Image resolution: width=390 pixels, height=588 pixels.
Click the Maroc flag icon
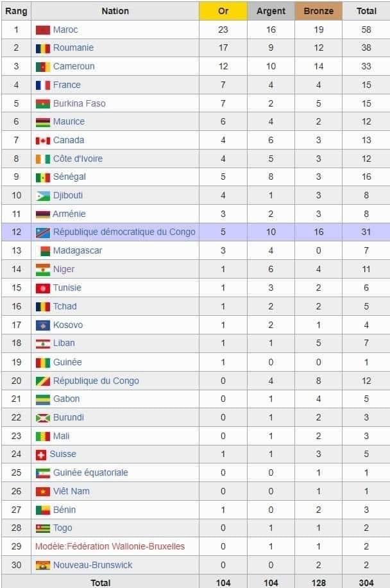coord(43,30)
